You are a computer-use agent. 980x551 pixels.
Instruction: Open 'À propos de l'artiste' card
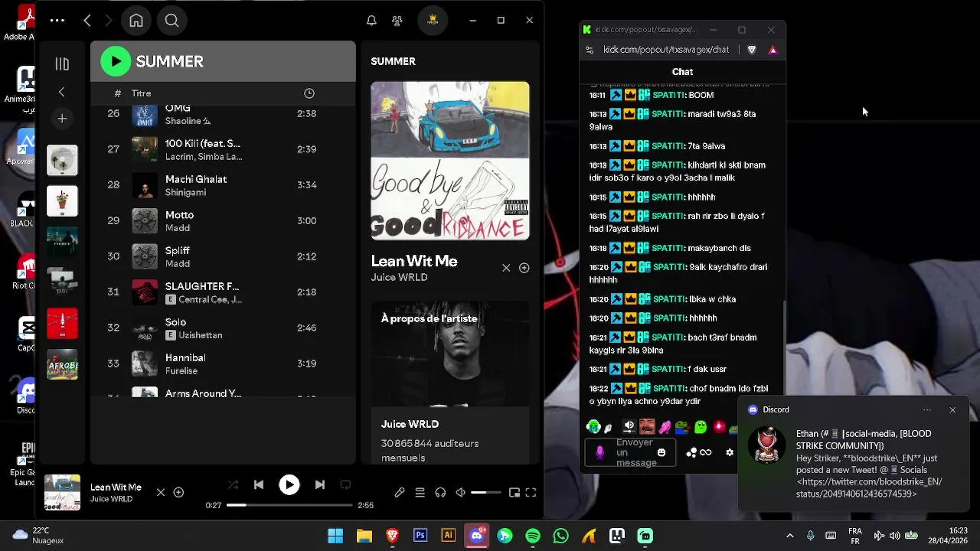[450, 382]
